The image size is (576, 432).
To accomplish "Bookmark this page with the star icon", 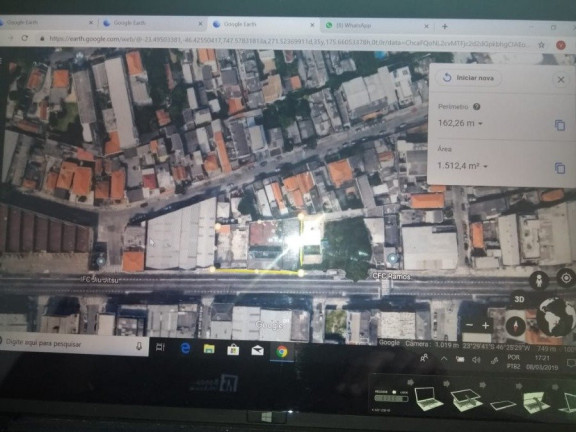I will 541,45.
